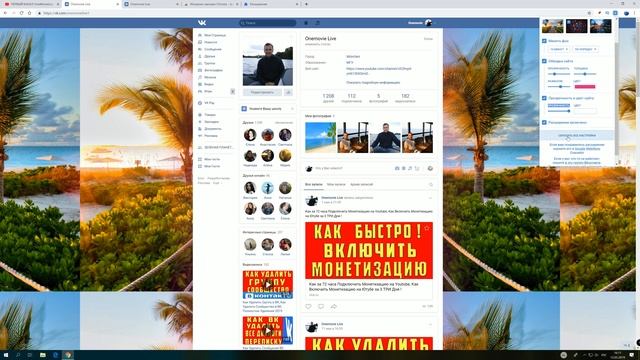Image resolution: width=640 pixels, height=360 pixels.
Task: Click the VK search field
Action: tap(268, 23)
